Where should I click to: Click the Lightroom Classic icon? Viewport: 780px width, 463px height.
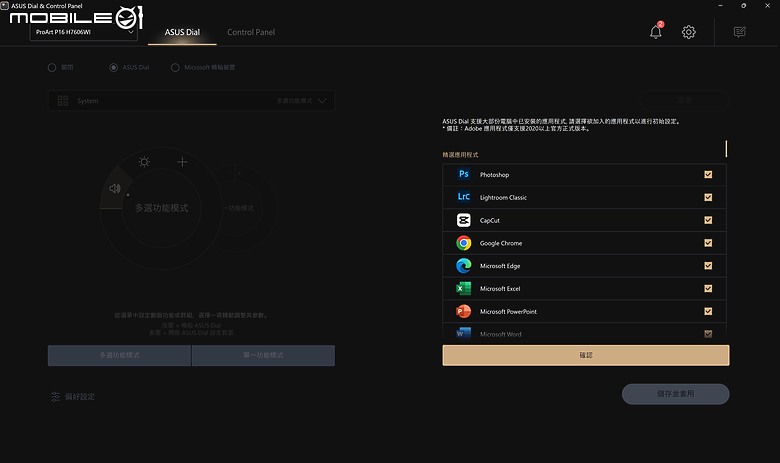point(464,197)
